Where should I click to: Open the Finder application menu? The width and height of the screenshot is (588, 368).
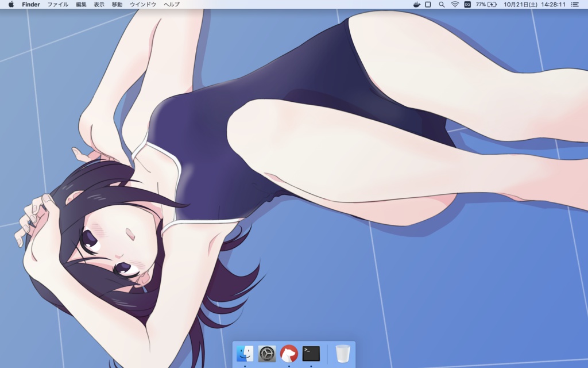(x=31, y=5)
